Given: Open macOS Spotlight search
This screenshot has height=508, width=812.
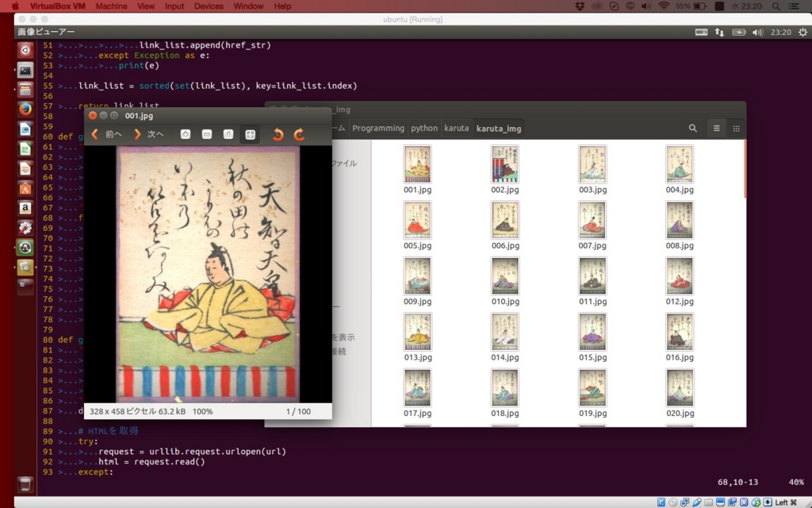Looking at the screenshot, I should coord(776,6).
